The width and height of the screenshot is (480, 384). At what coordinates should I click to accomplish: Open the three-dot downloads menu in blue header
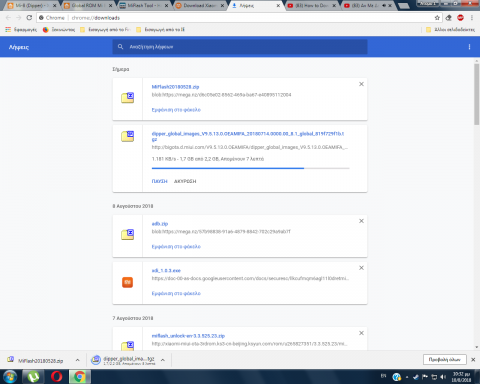click(469, 47)
